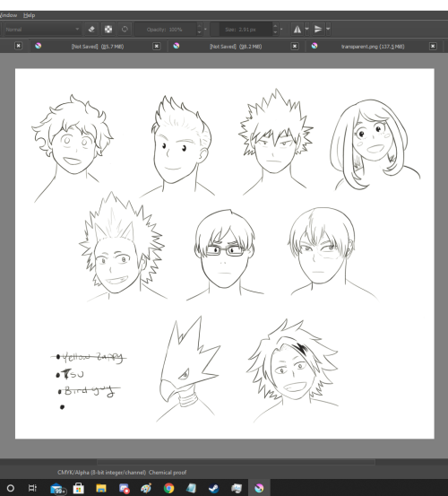Image resolution: width=448 pixels, height=496 pixels.
Task: Click the active Krita taskbar icon
Action: 259,488
